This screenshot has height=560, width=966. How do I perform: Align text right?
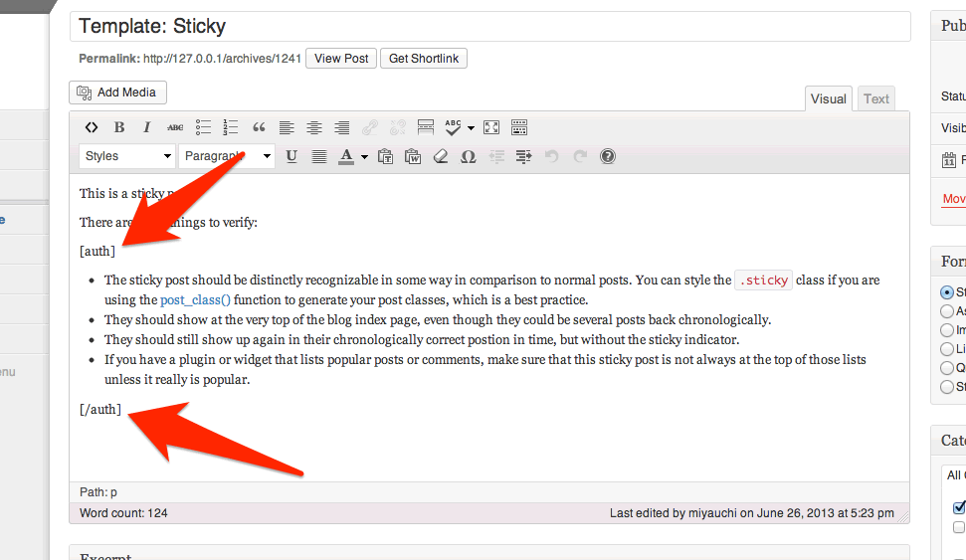(342, 127)
